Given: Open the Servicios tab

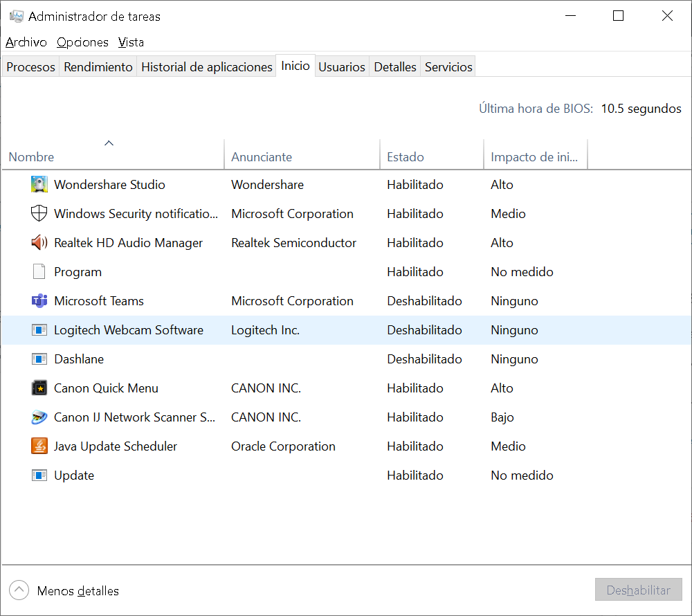Looking at the screenshot, I should tap(448, 66).
